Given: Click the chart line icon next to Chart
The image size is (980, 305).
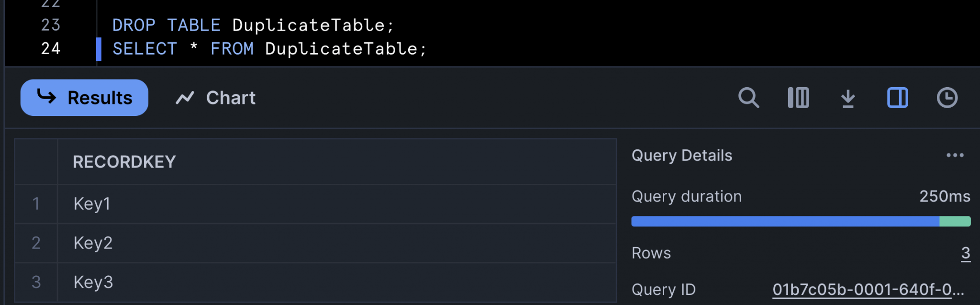Looking at the screenshot, I should tap(187, 98).
